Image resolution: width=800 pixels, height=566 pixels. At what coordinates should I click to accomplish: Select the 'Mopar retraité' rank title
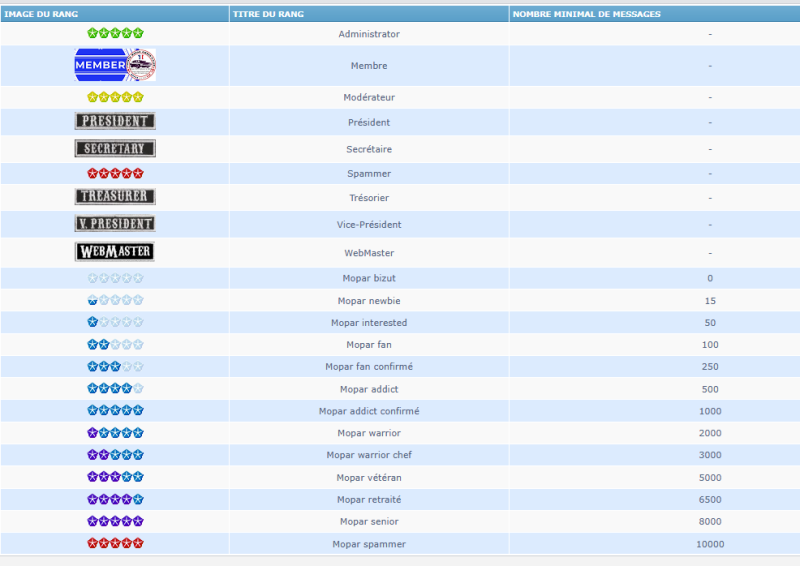[369, 500]
